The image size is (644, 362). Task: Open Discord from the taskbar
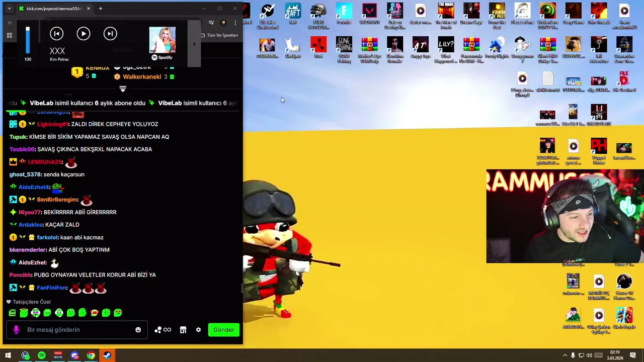coord(74,355)
